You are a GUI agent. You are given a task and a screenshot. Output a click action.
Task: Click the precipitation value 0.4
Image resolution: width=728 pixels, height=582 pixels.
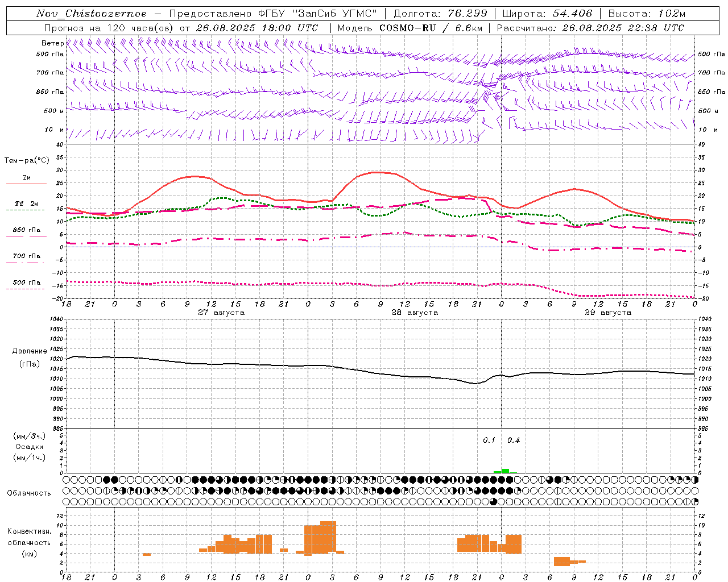coord(514,440)
